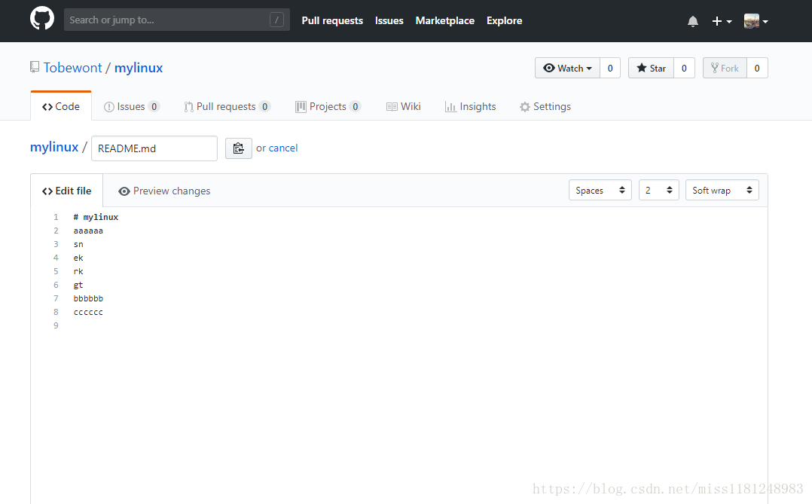Open the Spaces indent mode dropdown
This screenshot has width=812, height=504.
click(600, 190)
